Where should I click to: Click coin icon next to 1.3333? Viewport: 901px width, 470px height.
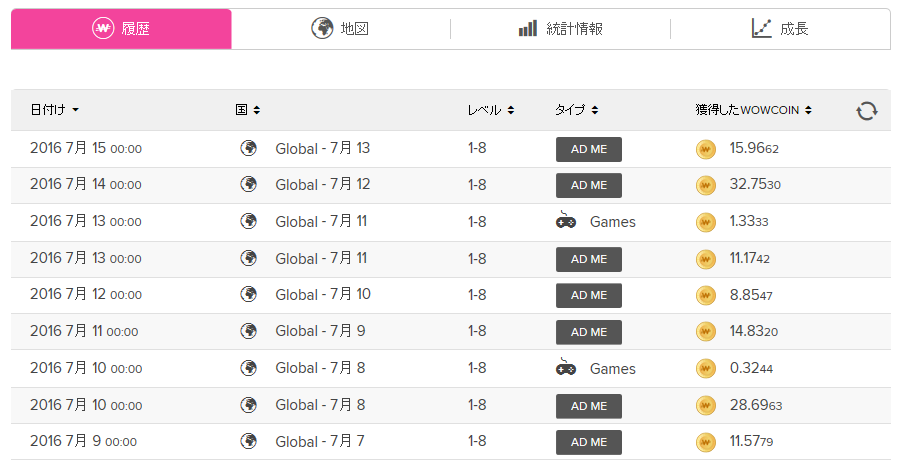coord(706,222)
